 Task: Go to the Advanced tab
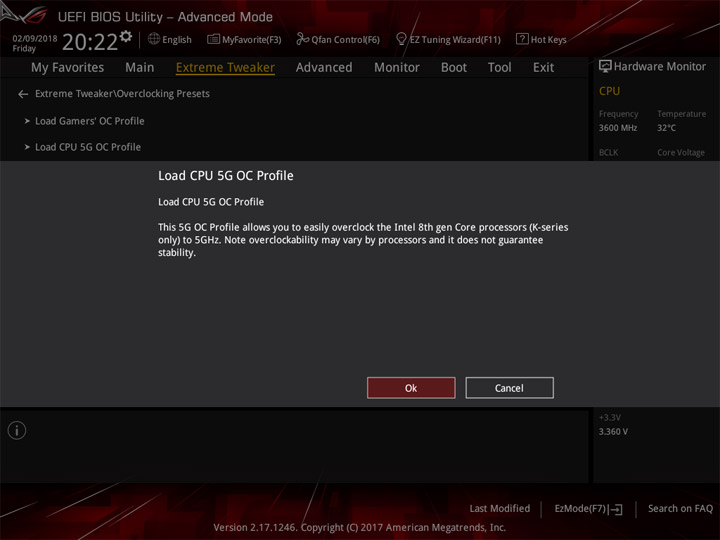pyautogui.click(x=324, y=68)
